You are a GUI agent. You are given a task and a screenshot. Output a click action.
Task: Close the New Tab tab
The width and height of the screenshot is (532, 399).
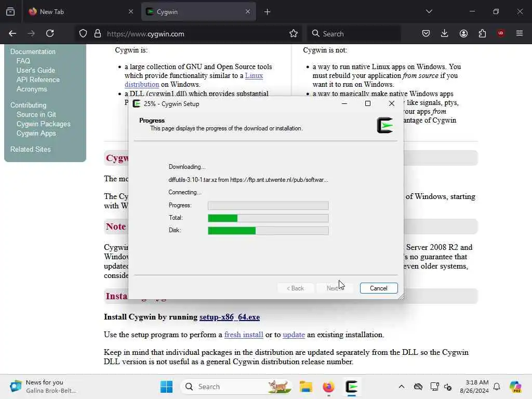131,11
